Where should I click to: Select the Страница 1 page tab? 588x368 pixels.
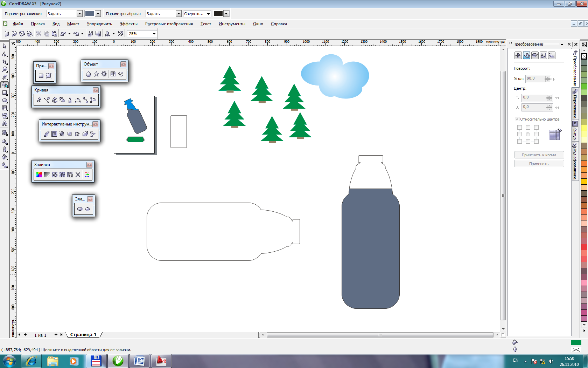pyautogui.click(x=83, y=335)
